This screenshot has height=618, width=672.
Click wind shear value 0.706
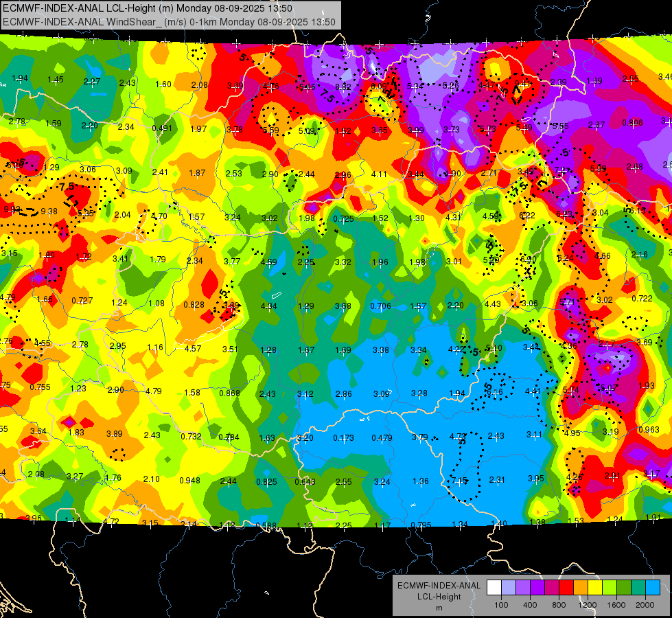380,306
